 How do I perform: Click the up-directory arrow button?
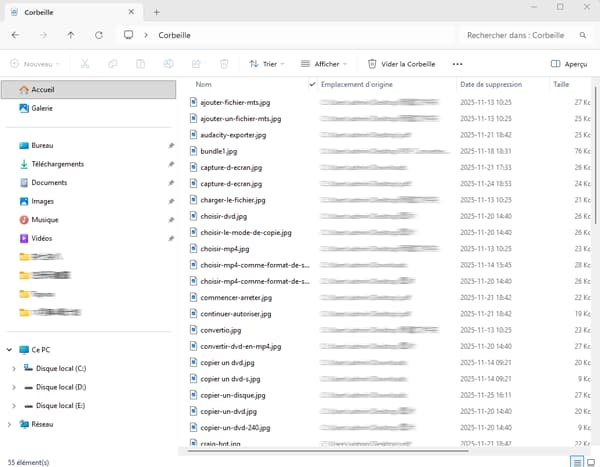(x=70, y=35)
